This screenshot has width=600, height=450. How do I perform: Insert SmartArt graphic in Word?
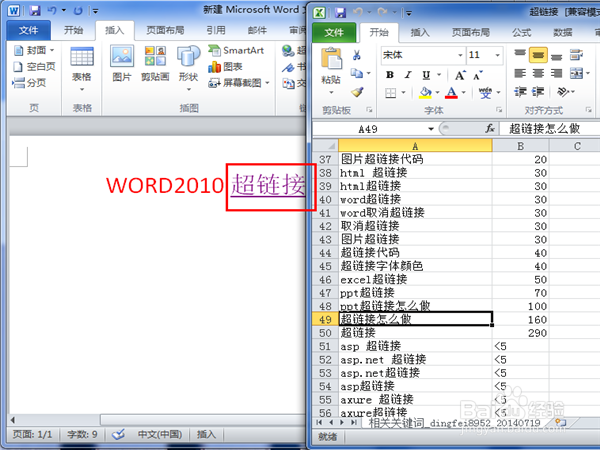click(x=236, y=50)
